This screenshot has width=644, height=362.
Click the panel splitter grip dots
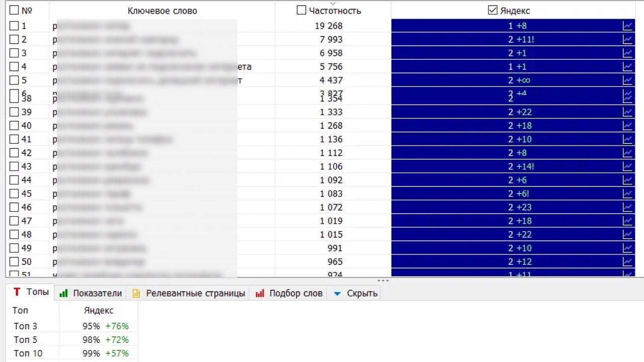tap(382, 281)
